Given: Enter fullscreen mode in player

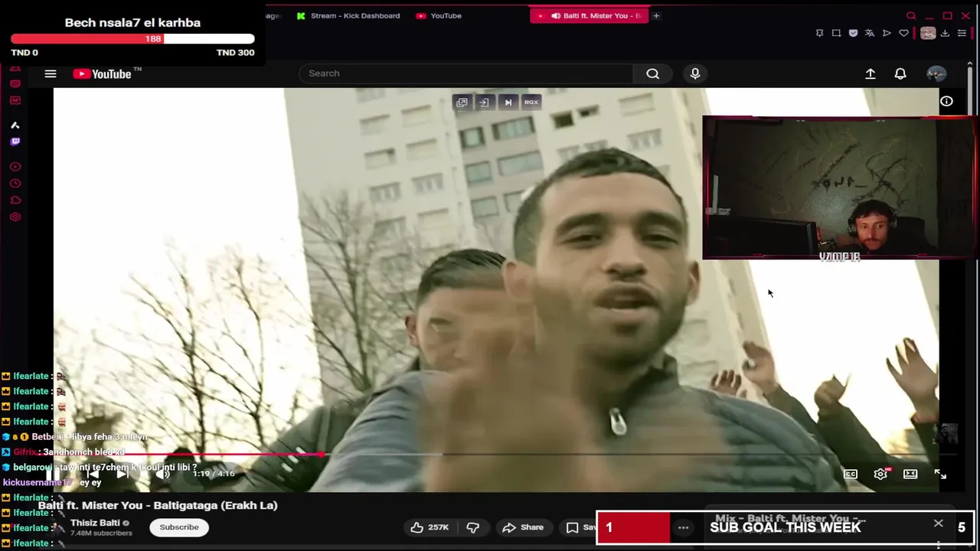Looking at the screenshot, I should point(940,474).
